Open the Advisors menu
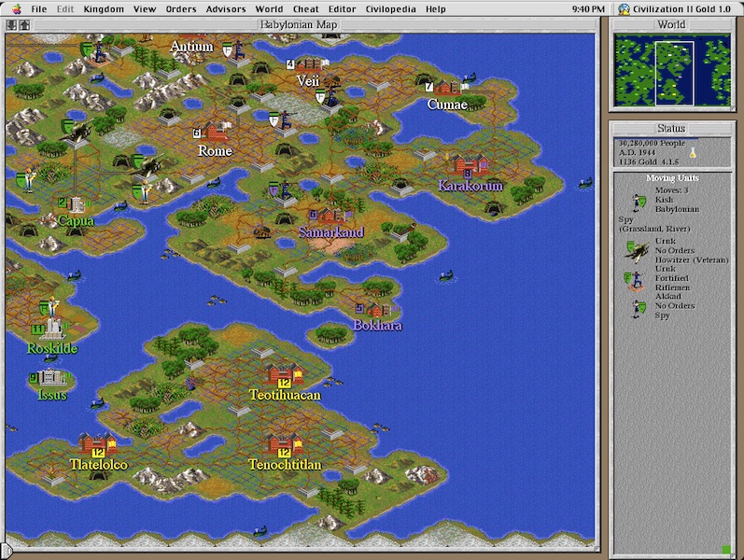Screen dimensions: 744x560 tap(226, 9)
